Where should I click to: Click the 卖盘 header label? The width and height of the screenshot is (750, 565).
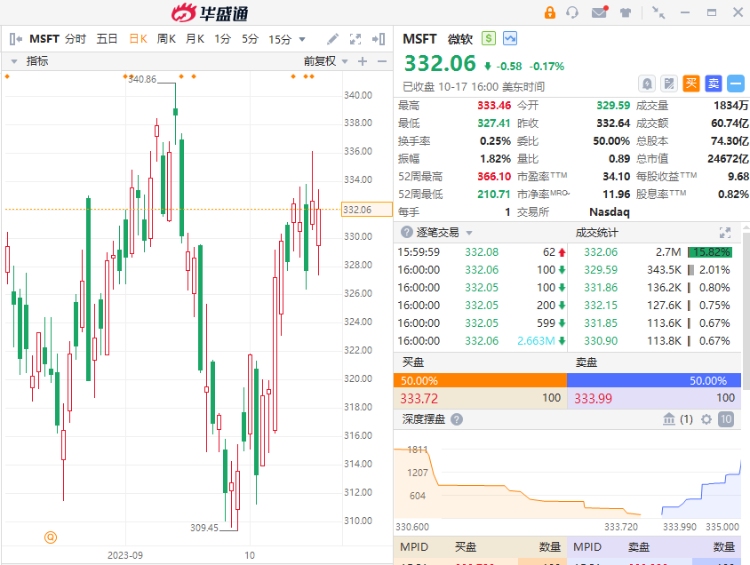pyautogui.click(x=586, y=363)
